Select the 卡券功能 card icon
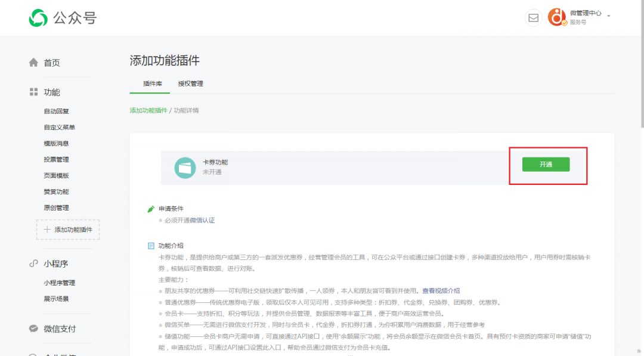644x356 pixels. pos(185,168)
